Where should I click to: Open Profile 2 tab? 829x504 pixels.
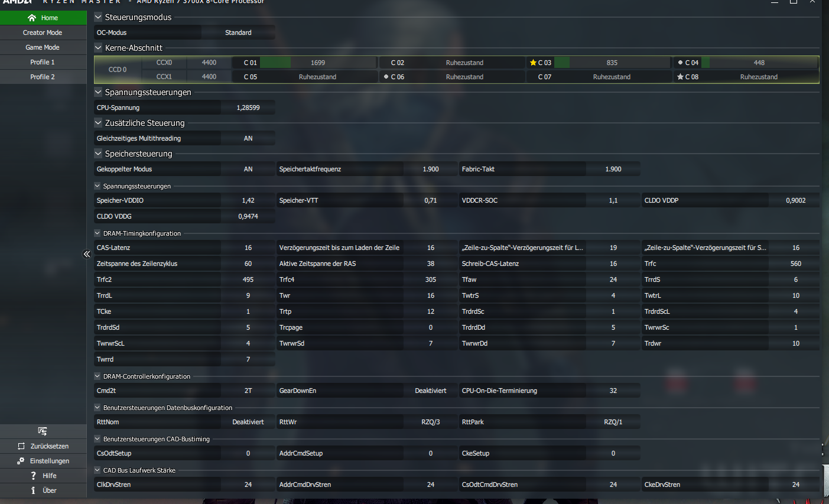click(43, 77)
